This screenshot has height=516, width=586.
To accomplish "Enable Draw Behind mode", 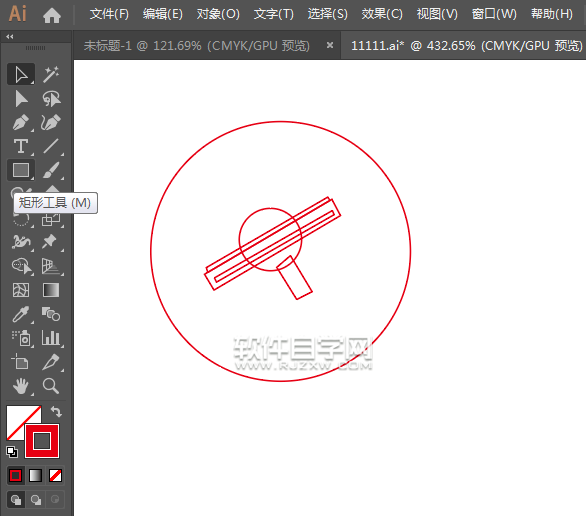I will tap(36, 500).
